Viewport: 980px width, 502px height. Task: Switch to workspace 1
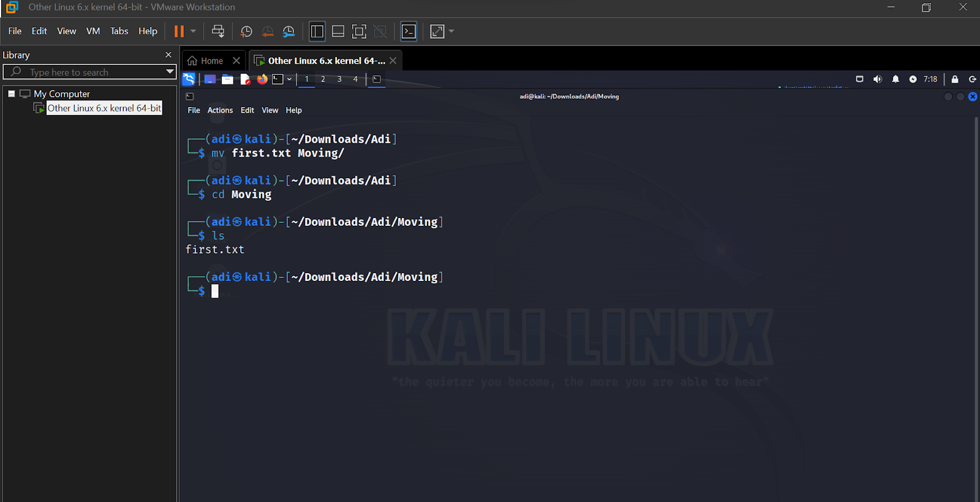point(307,79)
